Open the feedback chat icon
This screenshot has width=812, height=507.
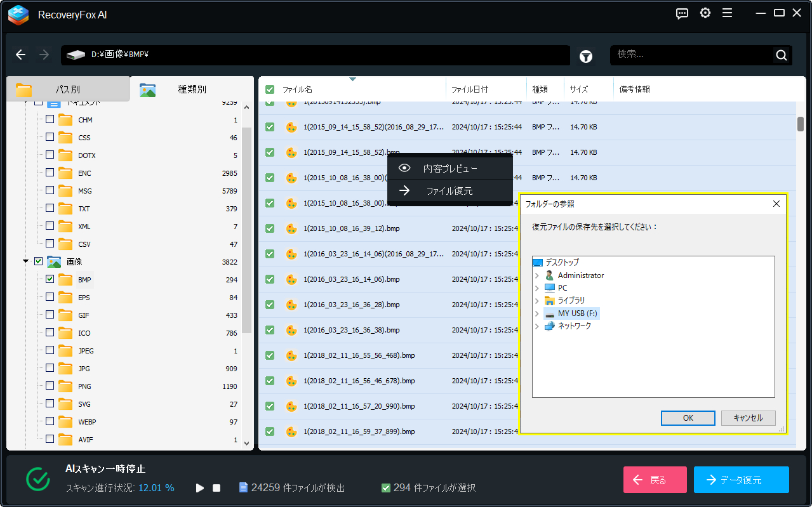click(x=682, y=13)
